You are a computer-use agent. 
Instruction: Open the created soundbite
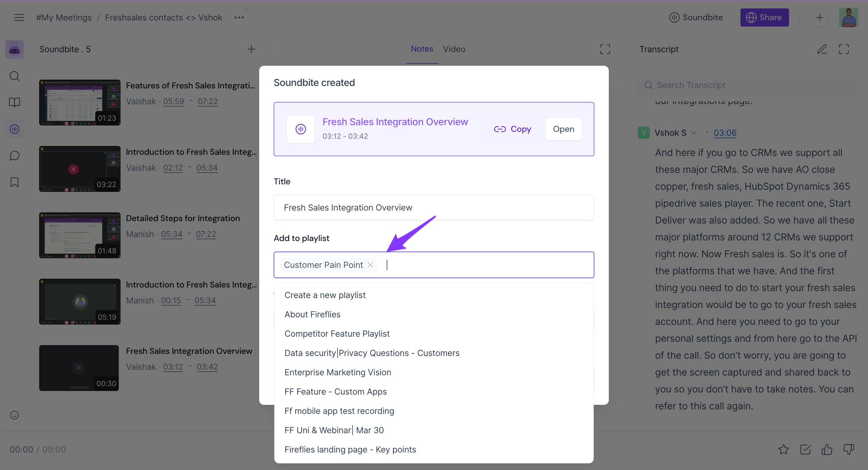click(563, 129)
